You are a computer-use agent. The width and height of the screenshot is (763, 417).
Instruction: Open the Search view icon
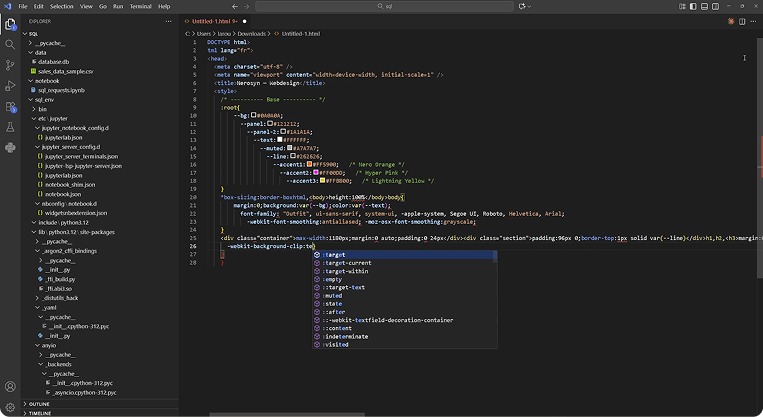pyautogui.click(x=10, y=45)
